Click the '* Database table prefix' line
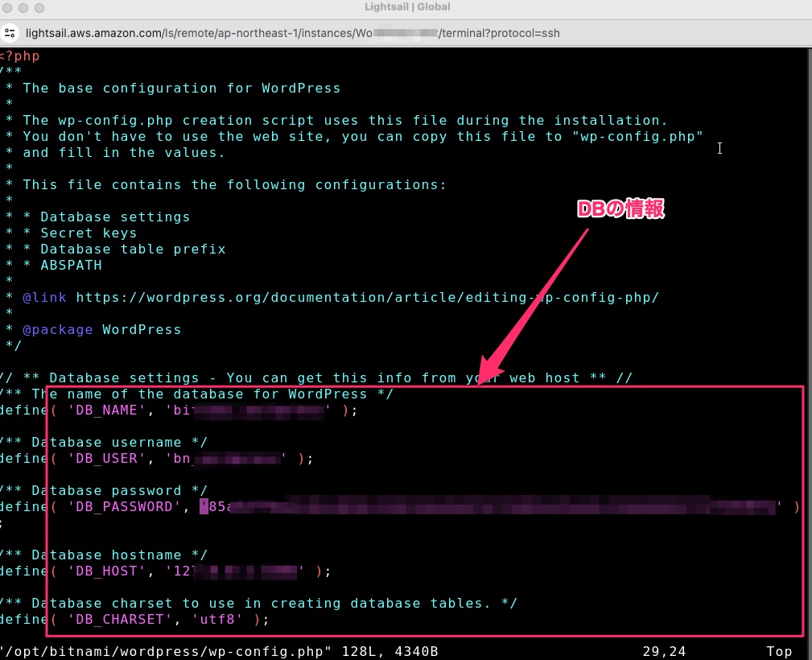This screenshot has width=812, height=660. point(124,249)
